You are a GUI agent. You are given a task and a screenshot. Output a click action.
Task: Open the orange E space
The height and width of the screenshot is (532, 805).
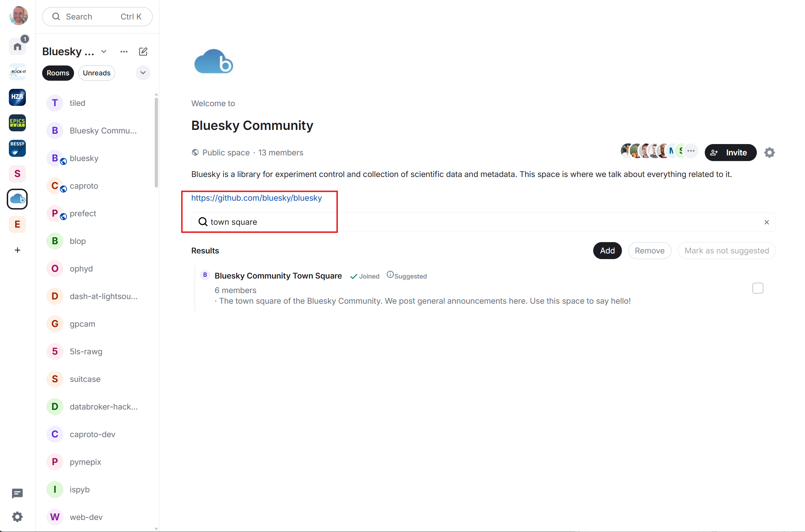coord(17,224)
